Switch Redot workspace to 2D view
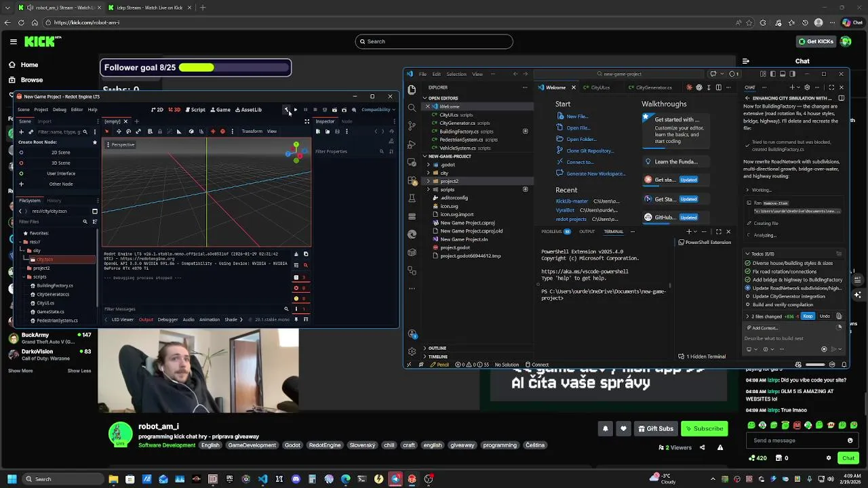 coord(157,110)
